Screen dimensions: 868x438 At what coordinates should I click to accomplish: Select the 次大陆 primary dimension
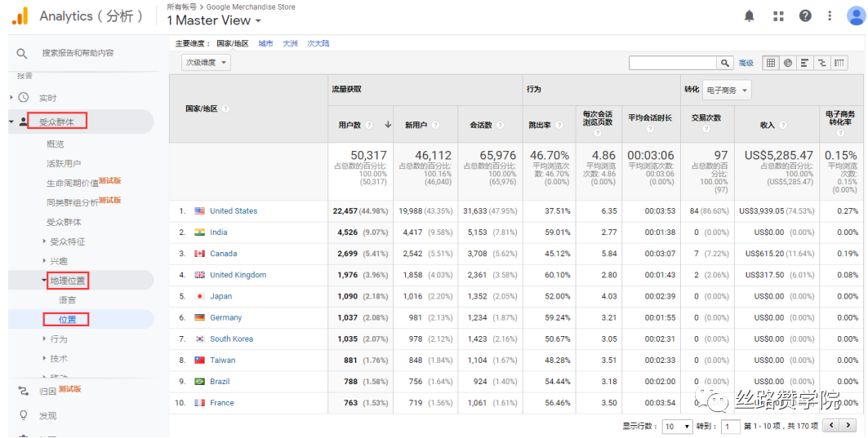(x=318, y=43)
